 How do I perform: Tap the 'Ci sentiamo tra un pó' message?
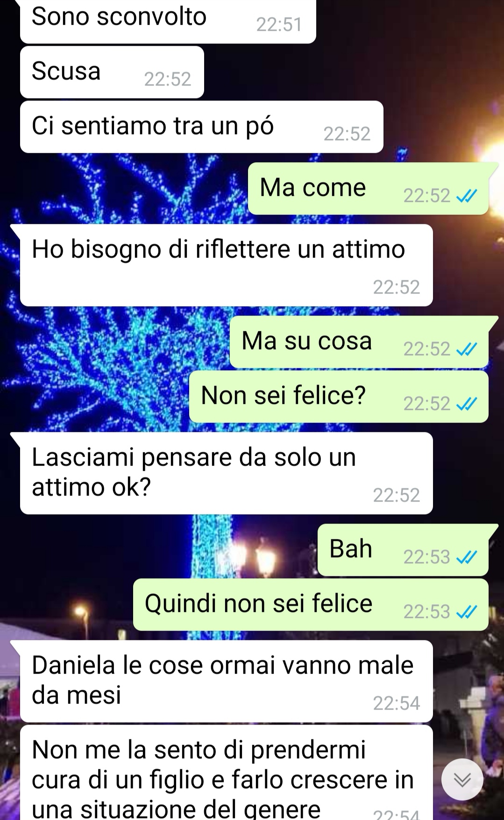click(x=202, y=127)
